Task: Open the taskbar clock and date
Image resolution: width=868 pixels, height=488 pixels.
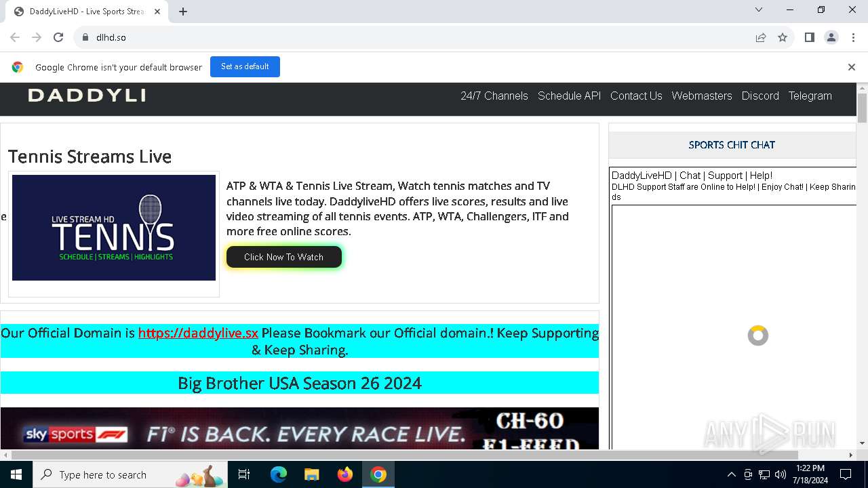Action: coord(810,474)
